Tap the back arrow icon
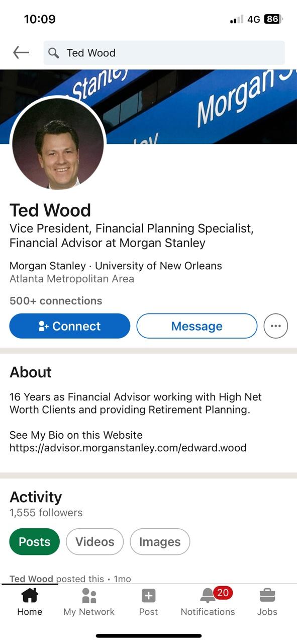This screenshot has height=644, width=297. pyautogui.click(x=21, y=52)
